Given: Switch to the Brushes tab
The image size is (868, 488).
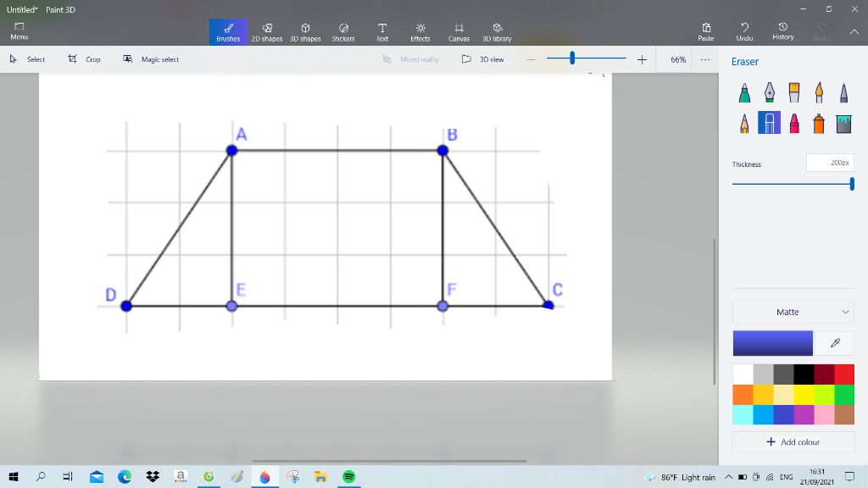Looking at the screenshot, I should [x=228, y=31].
